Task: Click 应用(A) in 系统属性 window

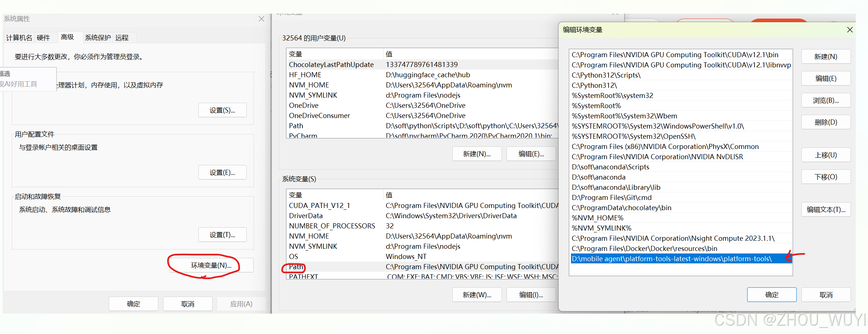Action: point(241,304)
